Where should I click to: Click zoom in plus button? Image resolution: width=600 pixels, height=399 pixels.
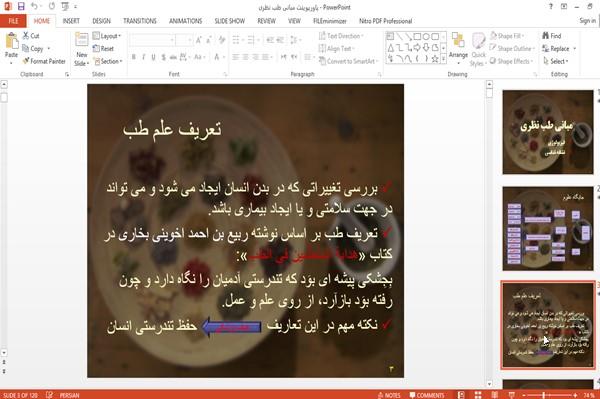click(575, 395)
